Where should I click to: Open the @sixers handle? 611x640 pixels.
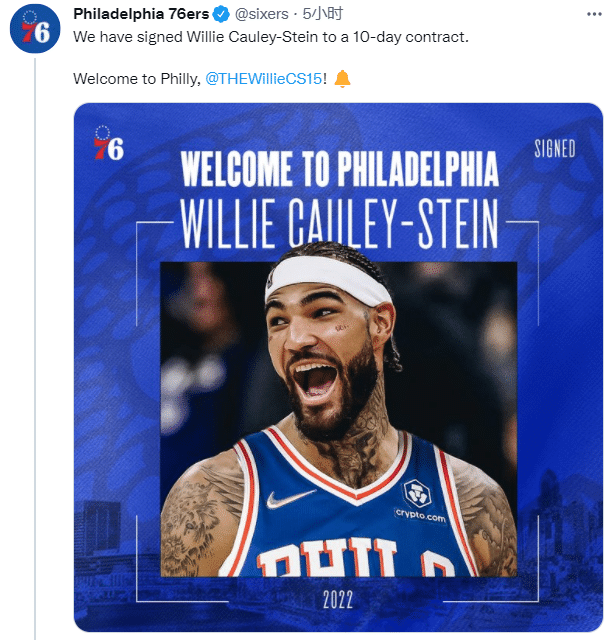(x=261, y=15)
